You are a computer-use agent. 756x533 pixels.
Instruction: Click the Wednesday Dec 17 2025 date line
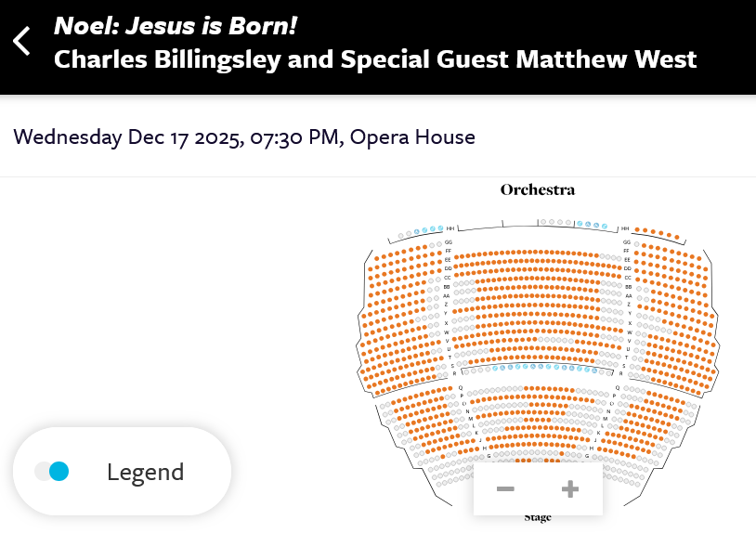tap(244, 137)
